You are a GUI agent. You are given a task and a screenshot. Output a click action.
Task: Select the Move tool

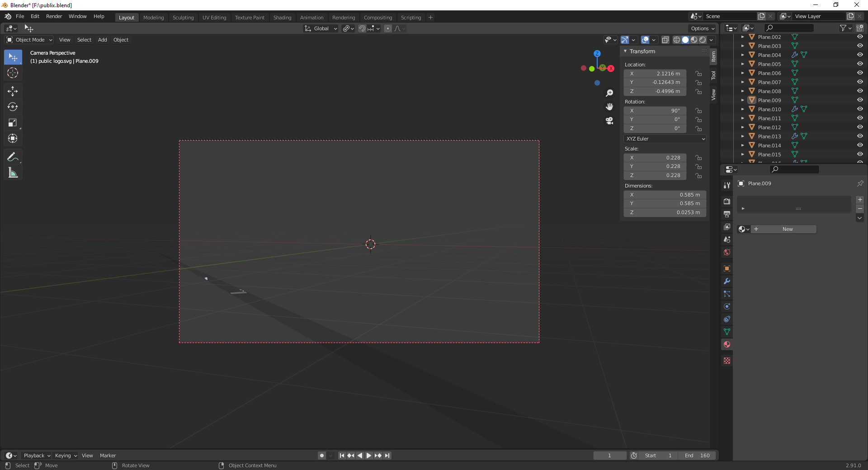click(x=13, y=91)
